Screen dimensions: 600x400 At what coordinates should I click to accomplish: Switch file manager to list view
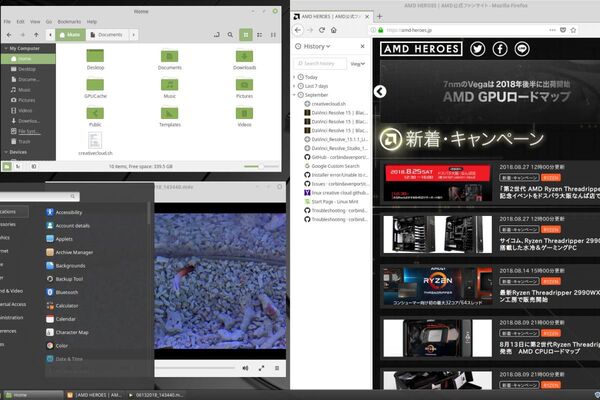(x=259, y=35)
